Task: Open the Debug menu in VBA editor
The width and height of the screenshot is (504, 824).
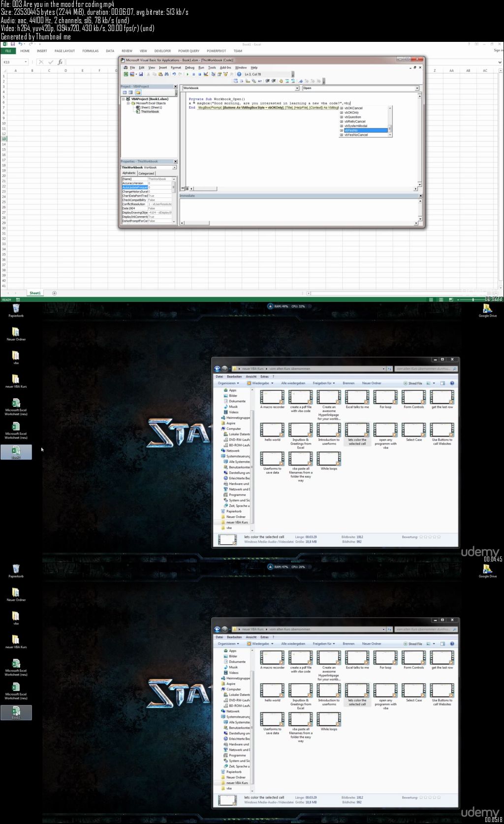Action: [x=189, y=67]
